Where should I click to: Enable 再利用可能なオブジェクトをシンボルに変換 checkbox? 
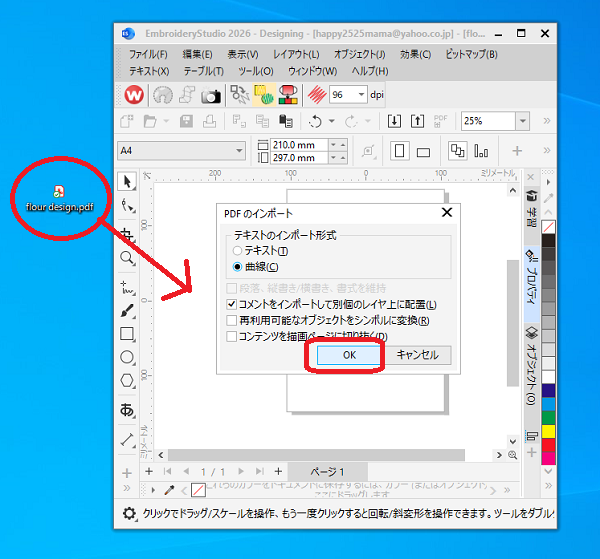point(231,320)
